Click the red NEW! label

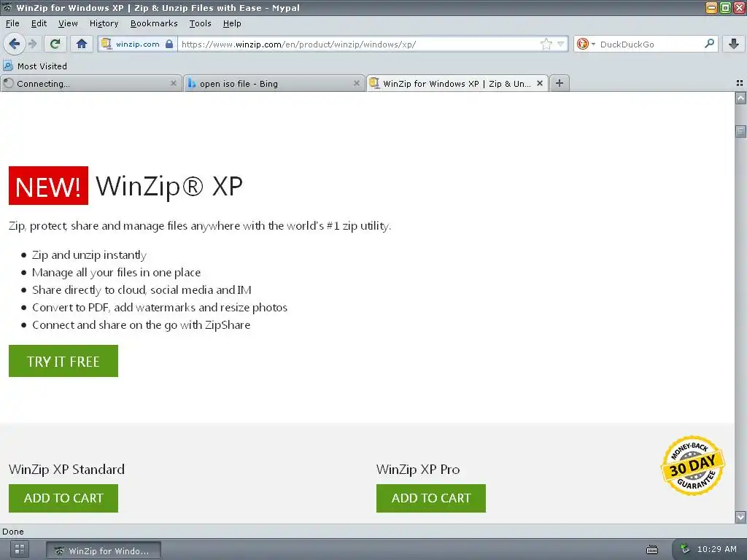48,186
